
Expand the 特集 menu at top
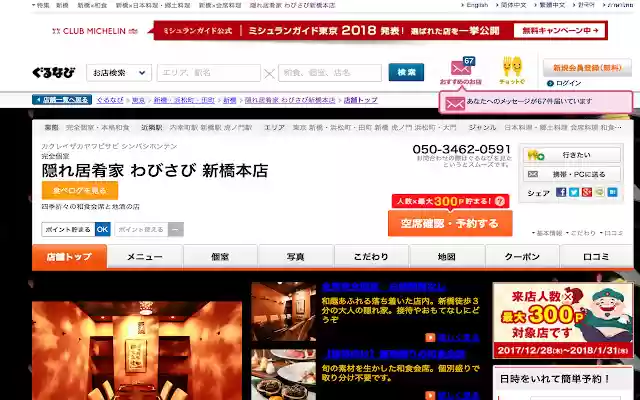40,5
